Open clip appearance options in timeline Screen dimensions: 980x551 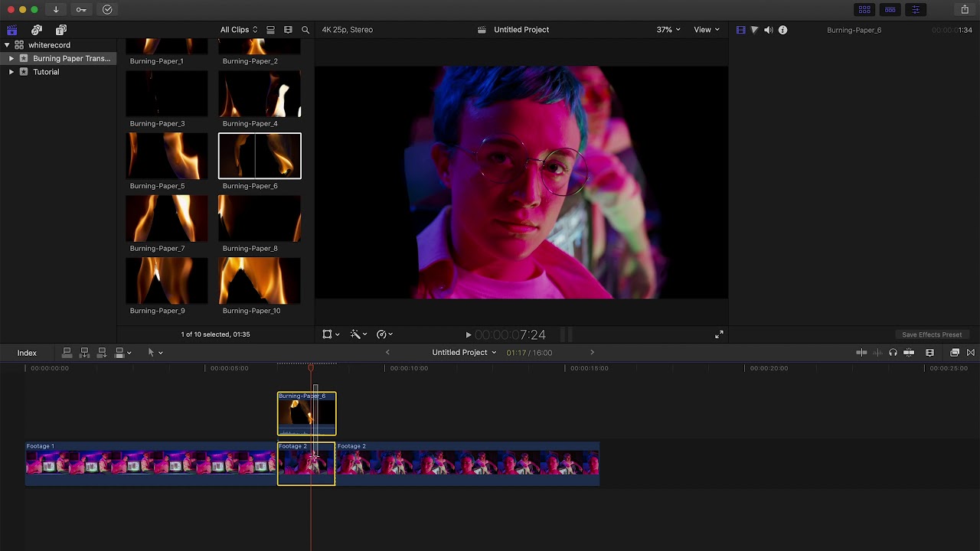click(x=929, y=353)
